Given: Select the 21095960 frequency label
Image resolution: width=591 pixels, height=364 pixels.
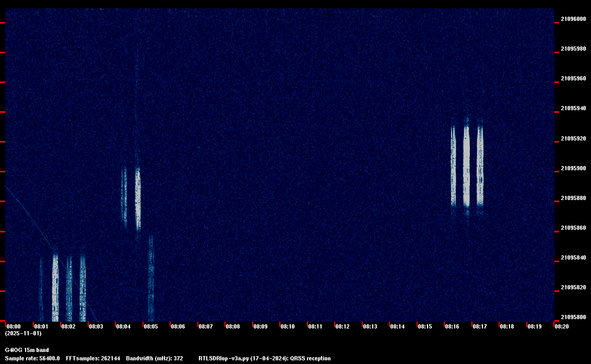Looking at the screenshot, I should click(x=574, y=78).
